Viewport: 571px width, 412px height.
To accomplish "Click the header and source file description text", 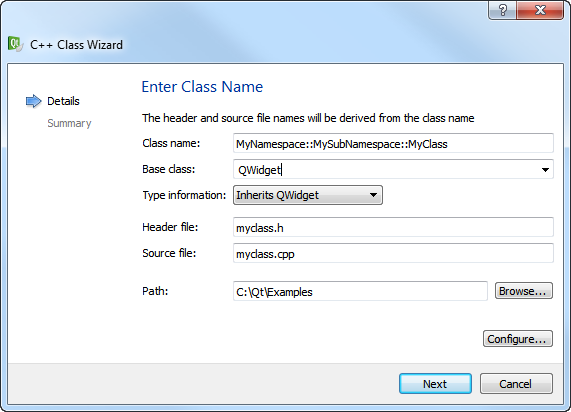I will pos(308,118).
